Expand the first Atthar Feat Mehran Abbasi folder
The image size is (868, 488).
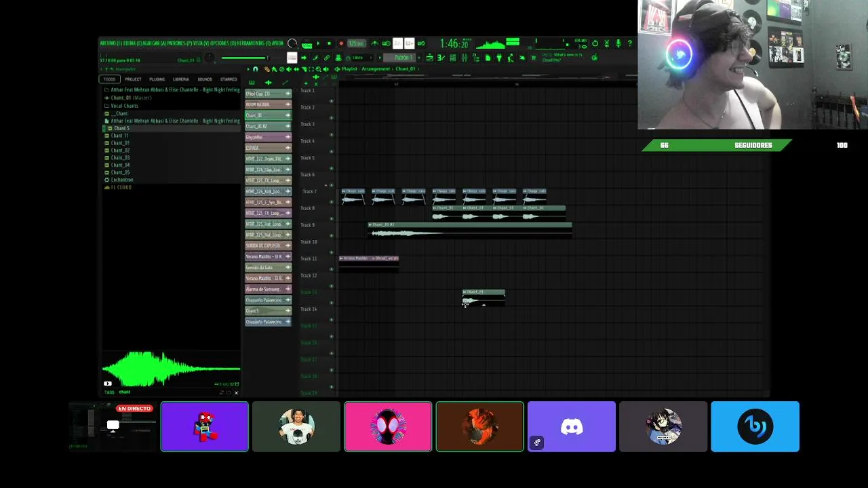coord(173,89)
